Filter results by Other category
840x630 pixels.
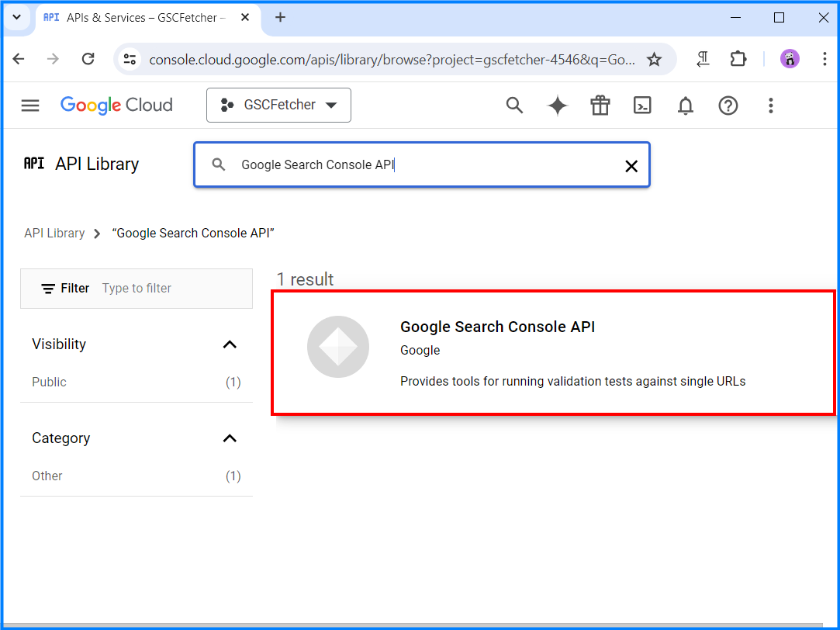[x=47, y=476]
